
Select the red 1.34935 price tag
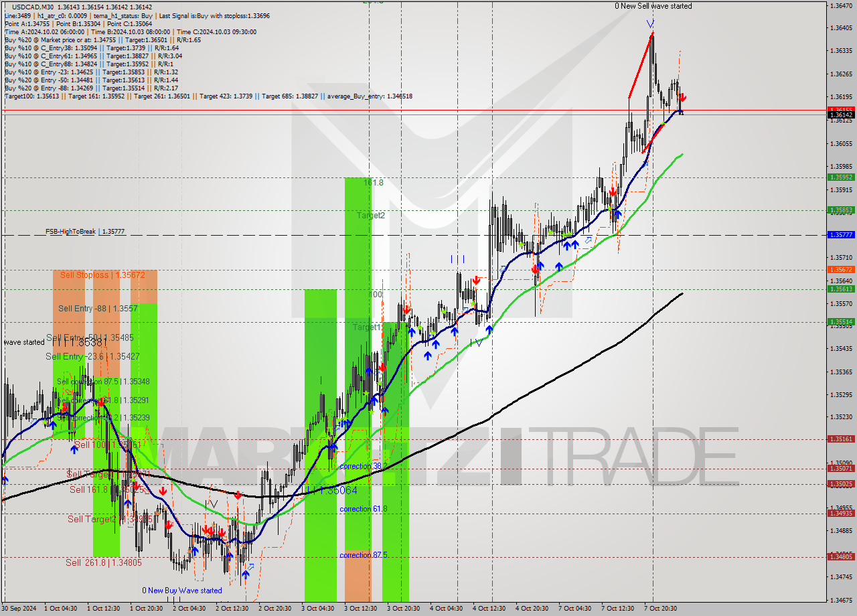coord(841,514)
